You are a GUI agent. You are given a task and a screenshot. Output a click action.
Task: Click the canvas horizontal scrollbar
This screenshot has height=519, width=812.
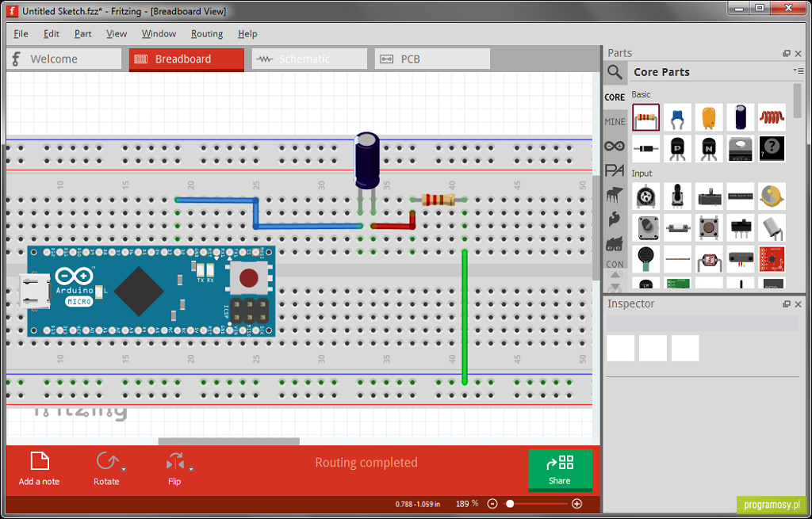(x=229, y=441)
